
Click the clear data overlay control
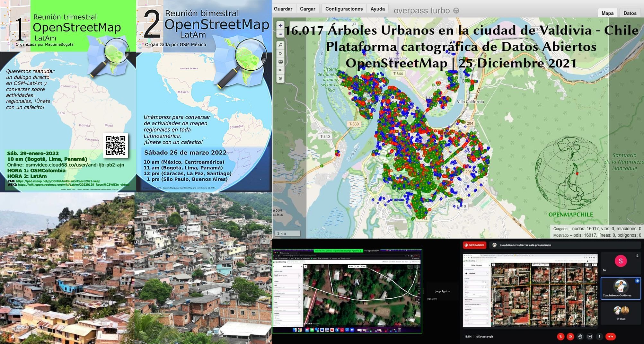pyautogui.click(x=280, y=78)
